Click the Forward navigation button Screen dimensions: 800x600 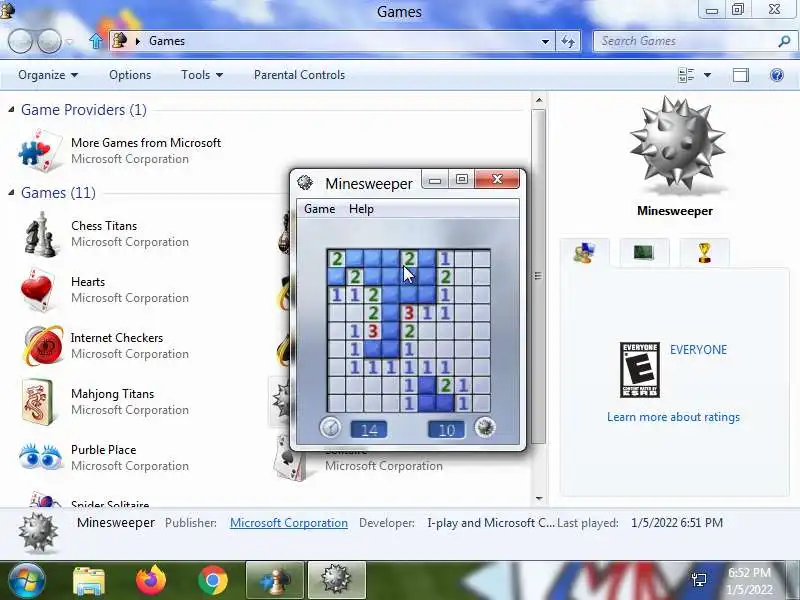[x=49, y=41]
